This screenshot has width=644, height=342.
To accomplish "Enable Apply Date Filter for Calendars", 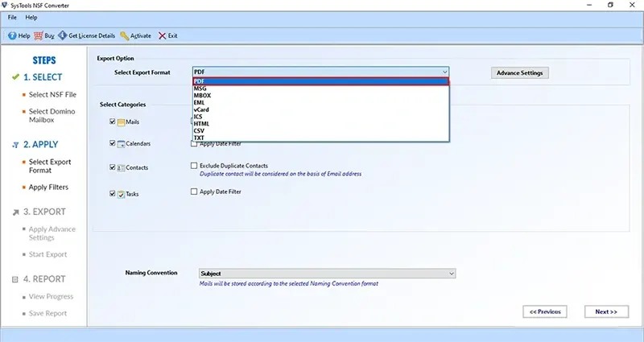I will (x=194, y=144).
